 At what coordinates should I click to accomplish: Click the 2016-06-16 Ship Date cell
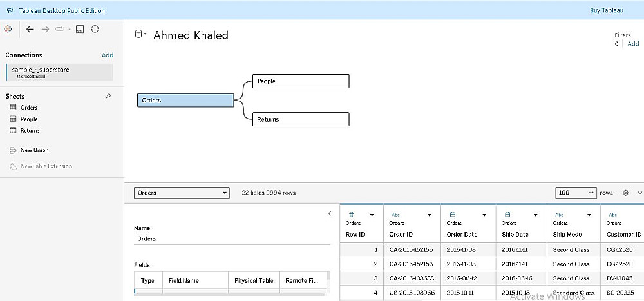coord(521,278)
